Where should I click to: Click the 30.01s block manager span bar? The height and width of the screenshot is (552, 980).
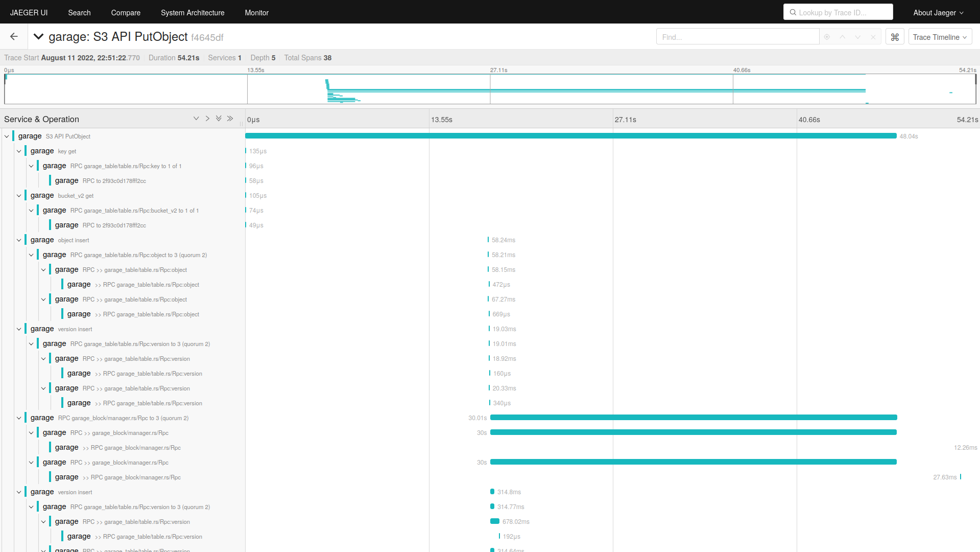694,418
